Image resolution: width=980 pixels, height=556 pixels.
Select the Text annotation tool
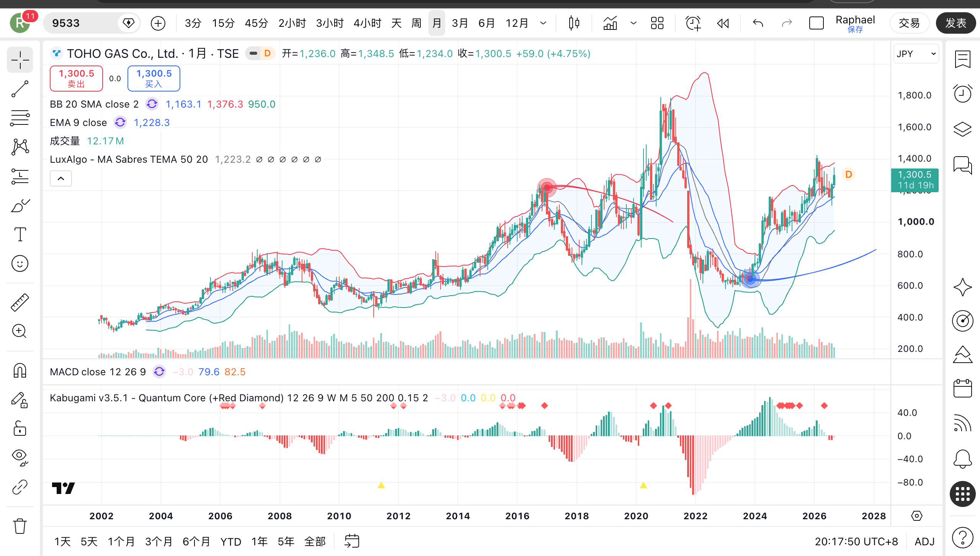20,234
